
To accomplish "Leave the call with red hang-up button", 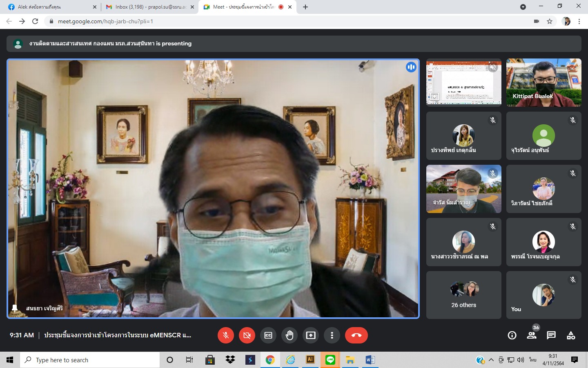I will pos(356,335).
